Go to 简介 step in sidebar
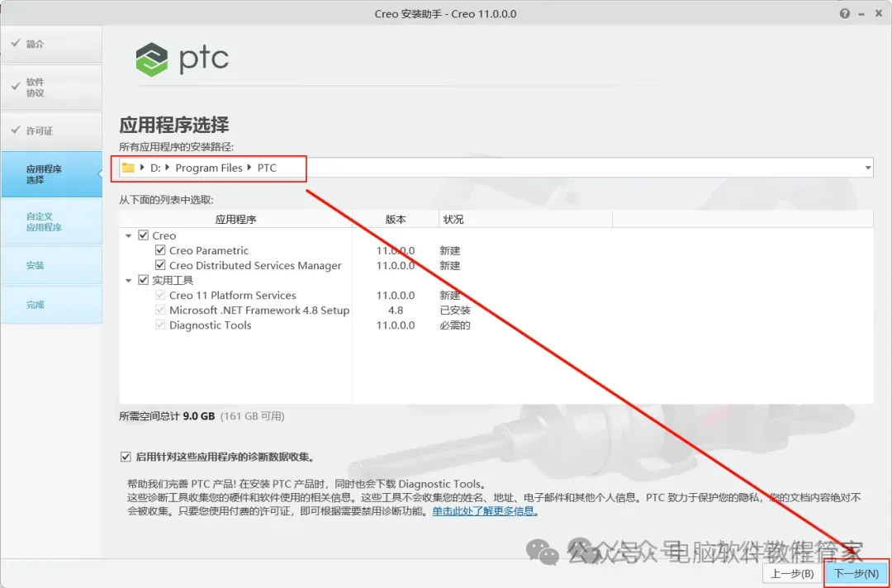This screenshot has width=892, height=588. (x=52, y=44)
